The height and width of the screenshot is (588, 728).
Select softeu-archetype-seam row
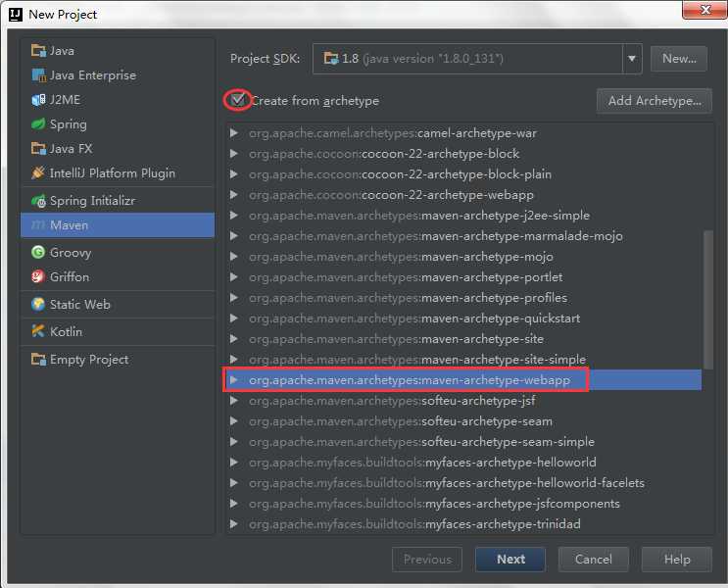[464, 421]
